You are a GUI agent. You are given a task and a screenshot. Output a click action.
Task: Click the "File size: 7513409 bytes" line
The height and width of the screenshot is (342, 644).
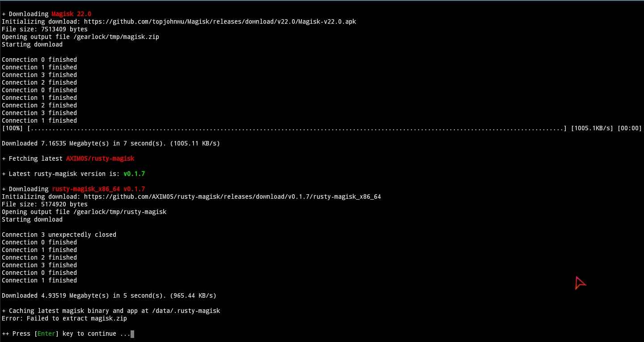(45, 29)
